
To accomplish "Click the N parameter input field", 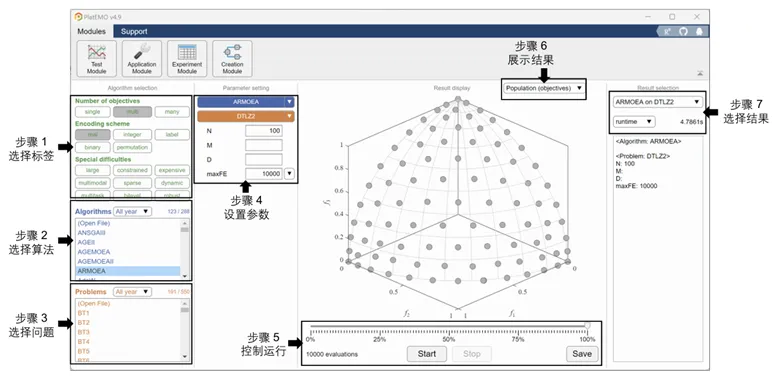I will click(x=264, y=131).
